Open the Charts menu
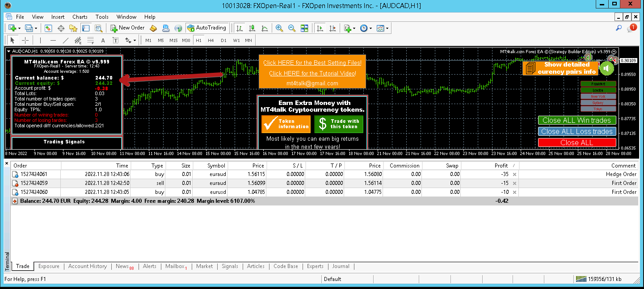Screen dimensions: 644x289 point(80,17)
